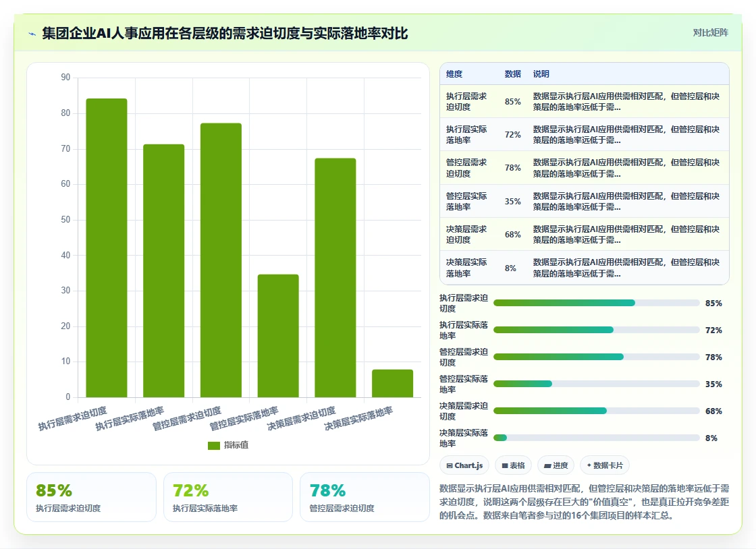Click the 说明 column header
This screenshot has width=756, height=549.
(541, 74)
